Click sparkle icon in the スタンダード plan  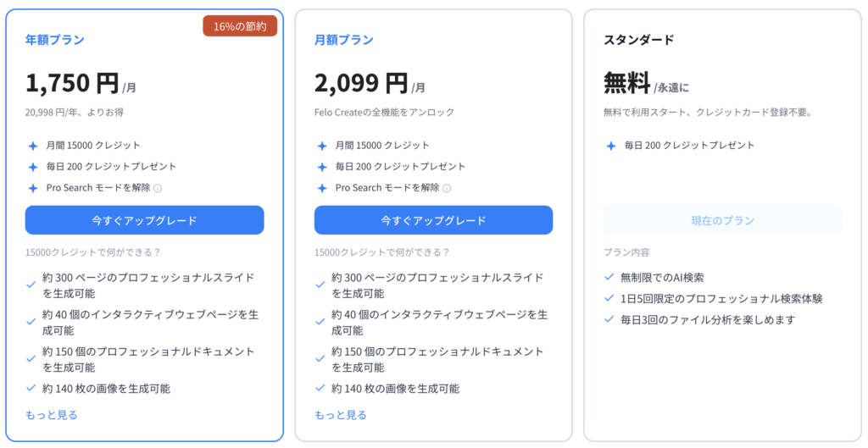(x=611, y=146)
